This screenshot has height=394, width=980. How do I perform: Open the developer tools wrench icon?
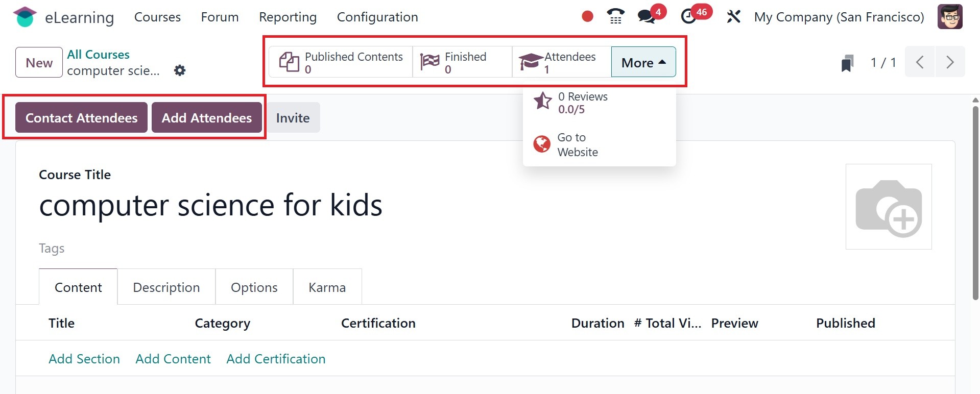pos(733,17)
